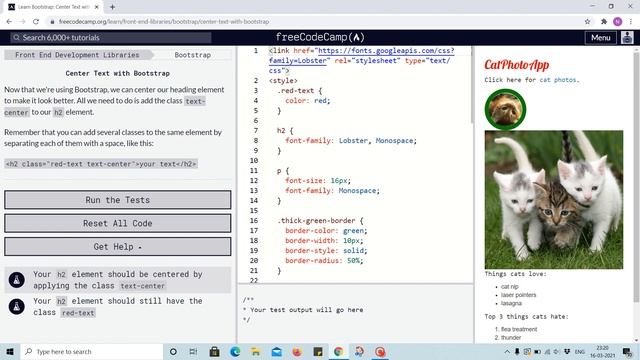Expand the Get Help dropdown
Image resolution: width=640 pixels, height=360 pixels.
118,247
